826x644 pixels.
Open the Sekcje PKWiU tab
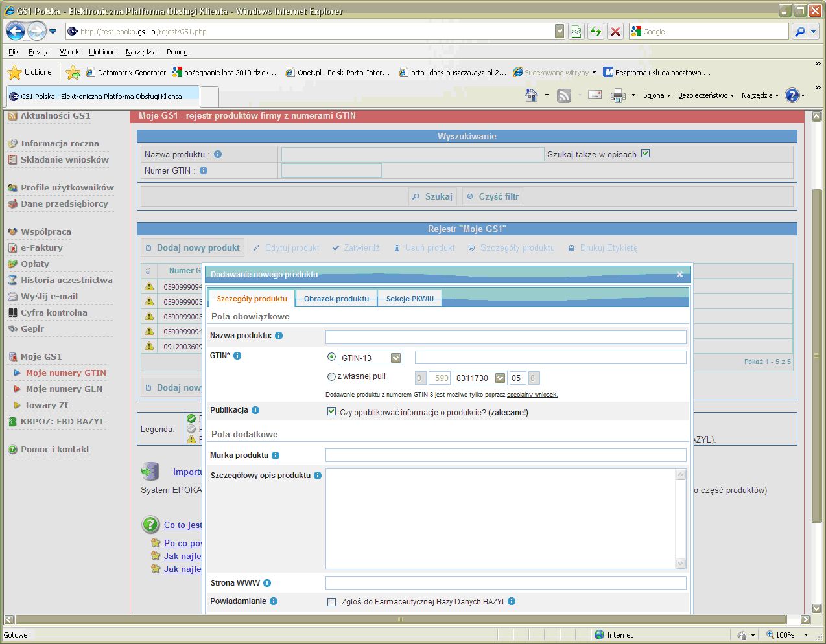coord(410,299)
